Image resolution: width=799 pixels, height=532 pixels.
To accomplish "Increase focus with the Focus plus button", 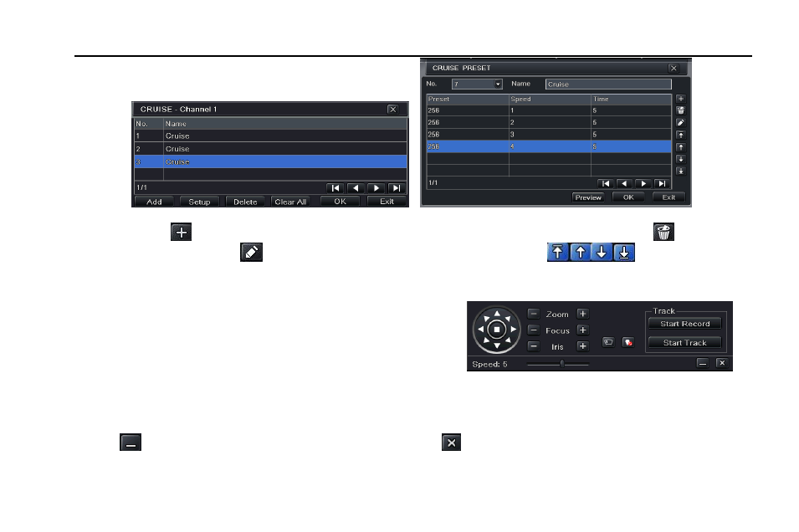I will 582,330.
